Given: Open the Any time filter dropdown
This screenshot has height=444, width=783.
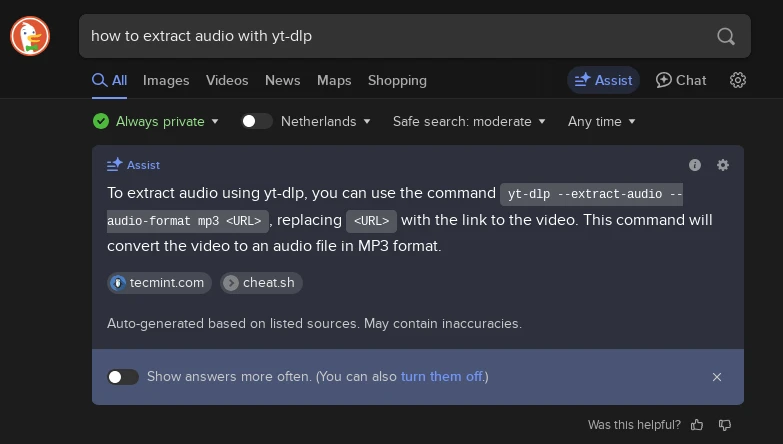Looking at the screenshot, I should [x=601, y=121].
